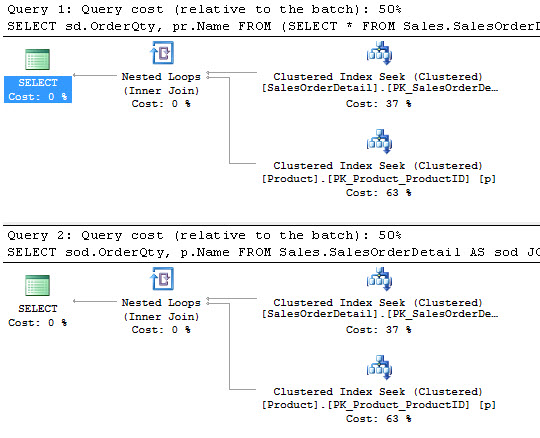Viewport: 540px width, 438px height.
Task: Click Query 1 Product Clustered Index Seek icon
Action: 379,142
